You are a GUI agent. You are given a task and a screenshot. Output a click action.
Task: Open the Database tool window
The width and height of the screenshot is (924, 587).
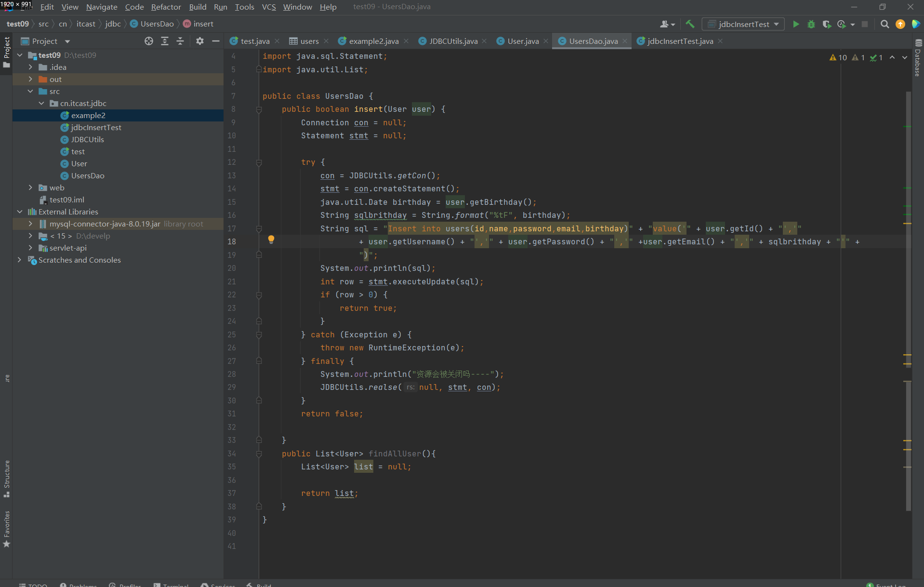[x=918, y=58]
